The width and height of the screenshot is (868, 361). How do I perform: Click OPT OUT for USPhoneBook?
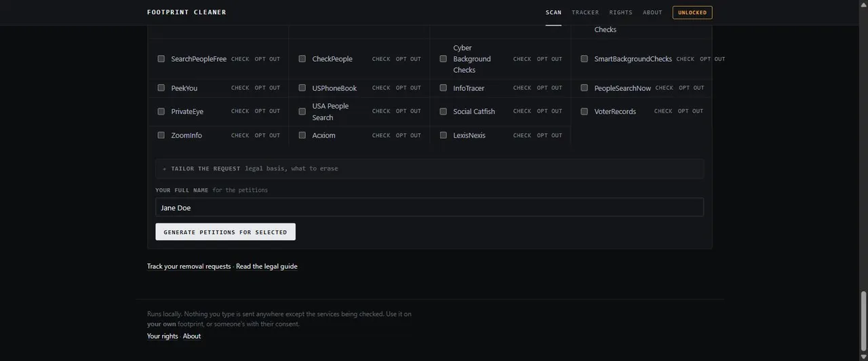(x=408, y=88)
